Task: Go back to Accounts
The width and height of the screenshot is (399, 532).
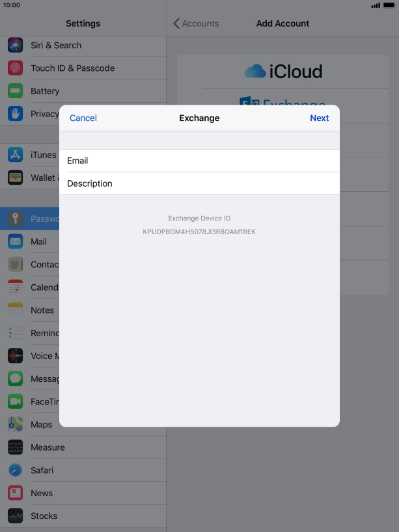Action: click(196, 23)
